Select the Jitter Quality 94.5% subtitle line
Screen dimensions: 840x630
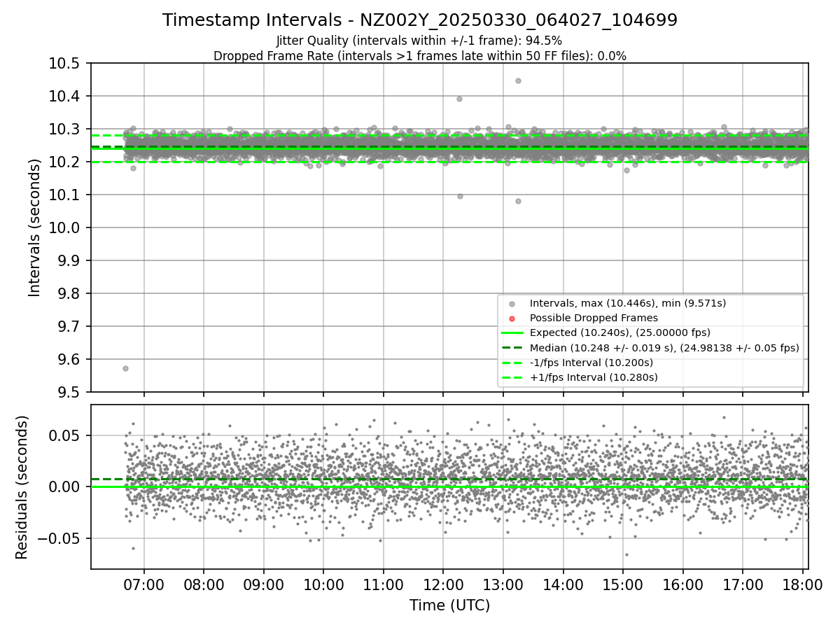coord(419,41)
